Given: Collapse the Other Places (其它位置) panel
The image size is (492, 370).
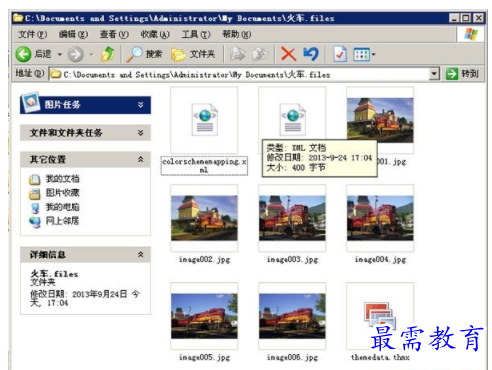Looking at the screenshot, I should tap(141, 159).
